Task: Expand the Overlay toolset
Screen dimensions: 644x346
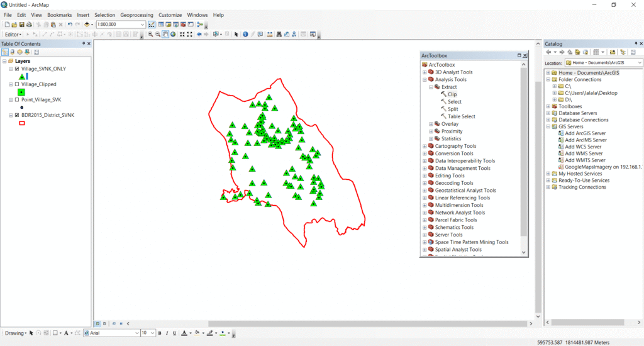Action: click(431, 124)
